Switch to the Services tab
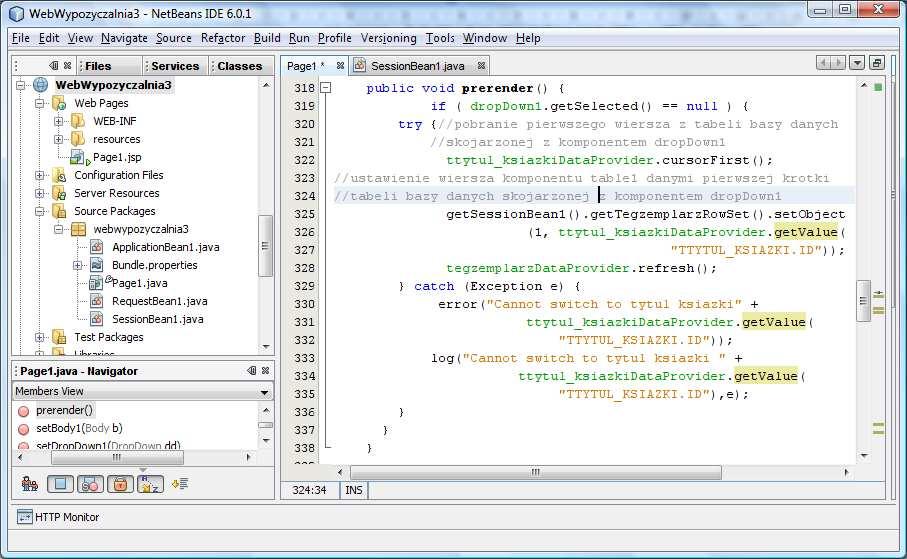This screenshot has height=559, width=907. pyautogui.click(x=175, y=66)
